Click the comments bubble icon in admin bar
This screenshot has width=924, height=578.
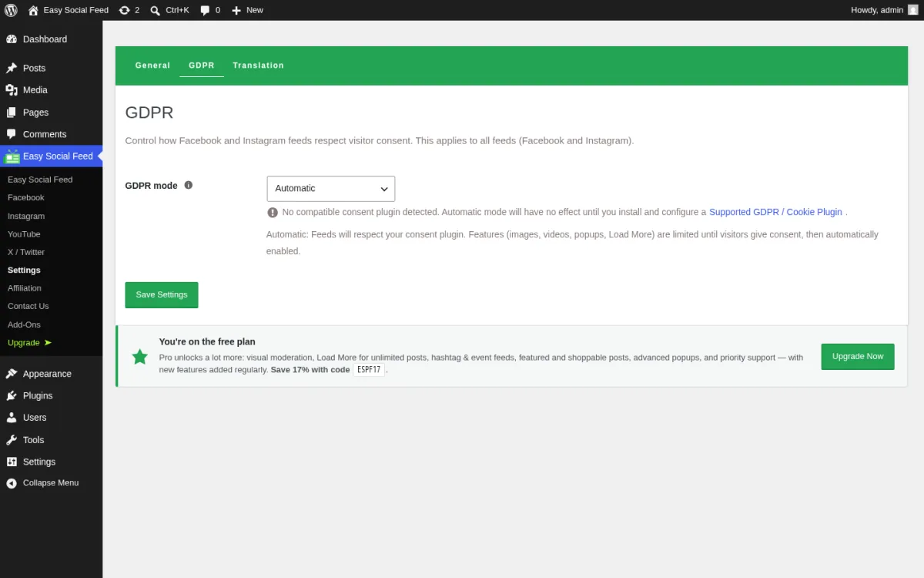[x=205, y=10]
